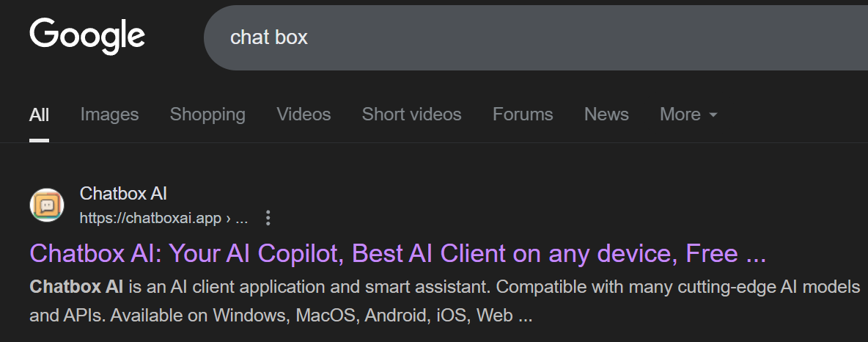868x342 pixels.
Task: Select the All results tab
Action: (40, 114)
